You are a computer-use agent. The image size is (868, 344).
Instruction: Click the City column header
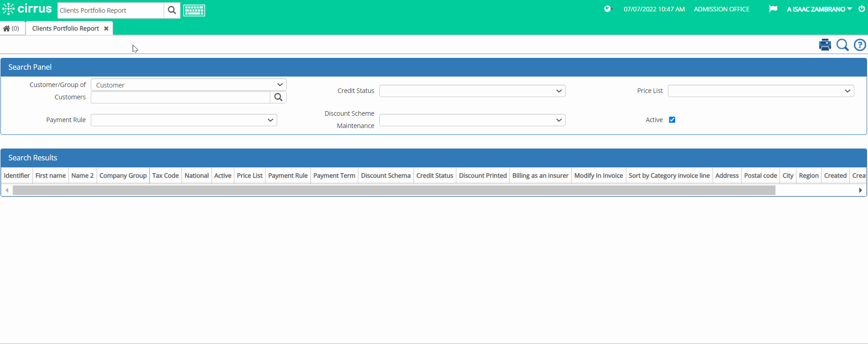(788, 175)
